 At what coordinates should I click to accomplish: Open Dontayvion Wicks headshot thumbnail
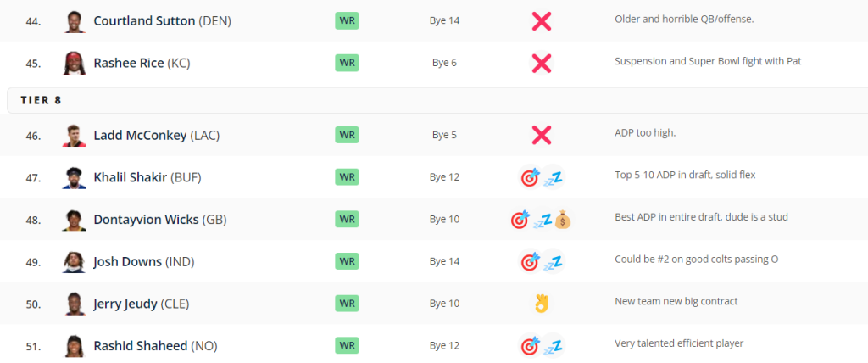(x=75, y=220)
